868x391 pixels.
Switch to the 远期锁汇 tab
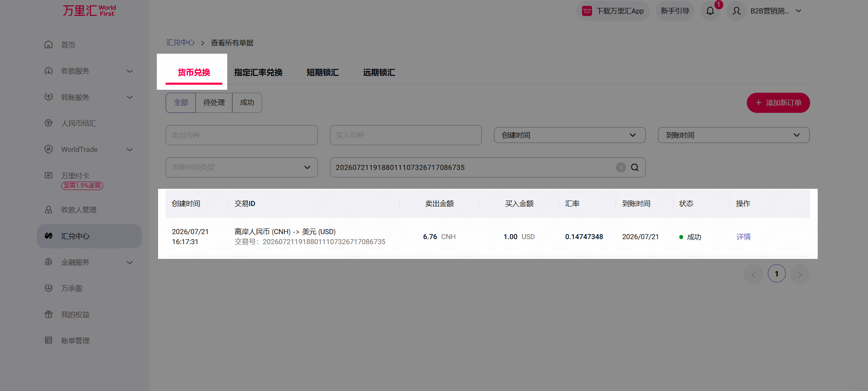[379, 72]
